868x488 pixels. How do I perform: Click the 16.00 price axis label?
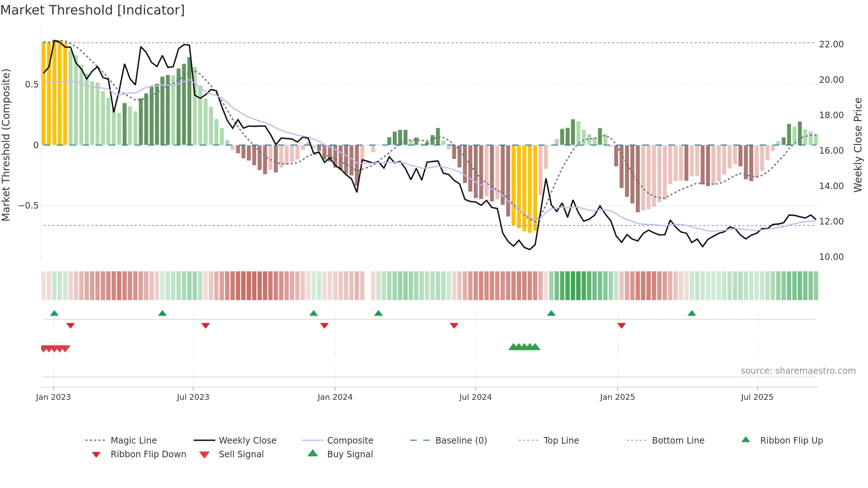pos(831,150)
